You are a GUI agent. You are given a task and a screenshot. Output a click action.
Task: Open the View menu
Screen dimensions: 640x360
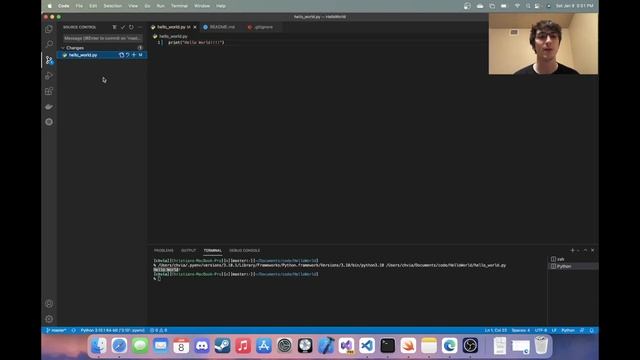point(133,6)
